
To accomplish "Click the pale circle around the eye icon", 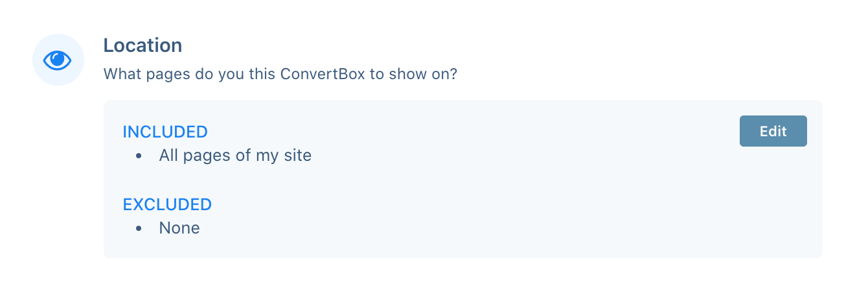I will (x=58, y=60).
